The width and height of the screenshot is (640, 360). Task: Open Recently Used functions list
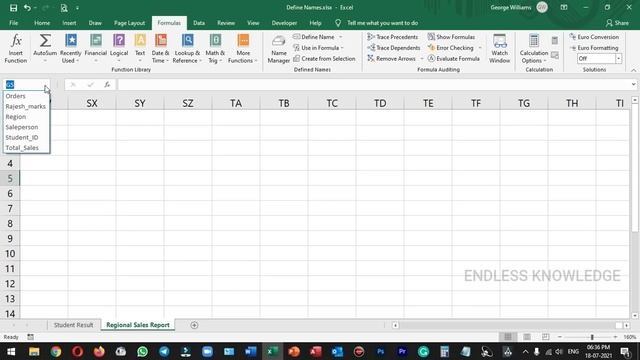tap(70, 48)
